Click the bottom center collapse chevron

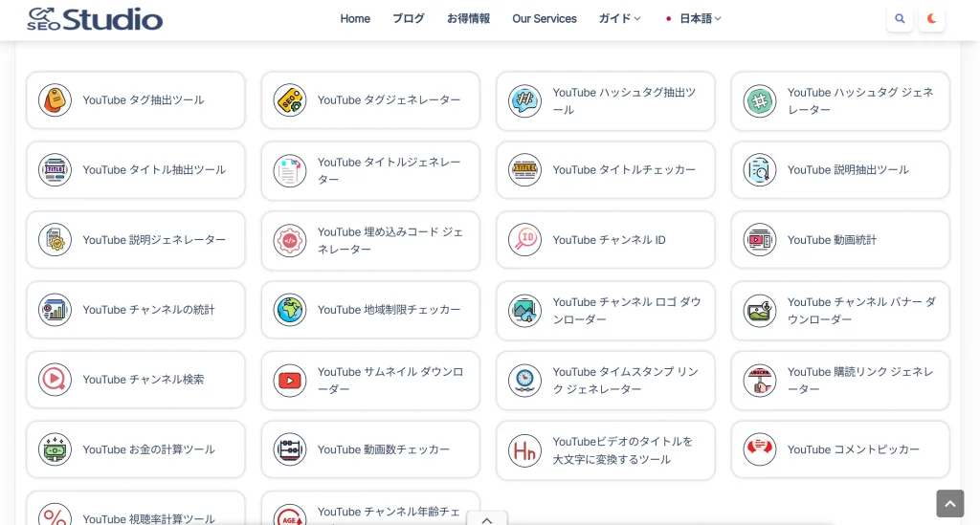487,519
